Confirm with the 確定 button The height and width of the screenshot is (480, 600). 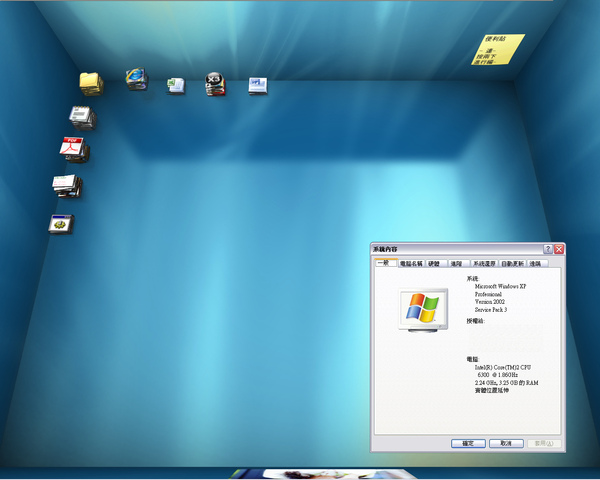[468, 443]
